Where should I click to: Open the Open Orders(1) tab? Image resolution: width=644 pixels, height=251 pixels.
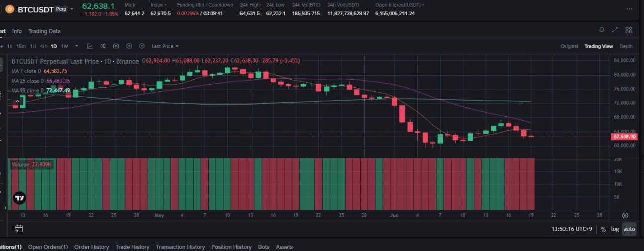[48, 247]
